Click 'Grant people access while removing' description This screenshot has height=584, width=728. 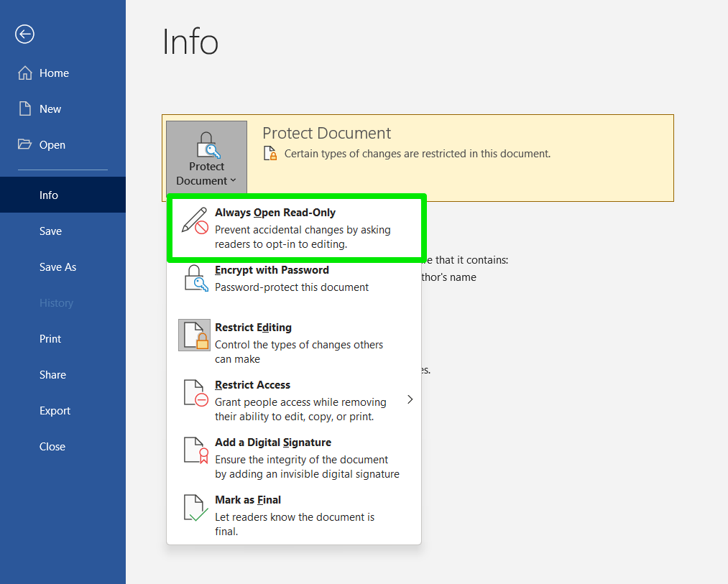click(x=300, y=402)
